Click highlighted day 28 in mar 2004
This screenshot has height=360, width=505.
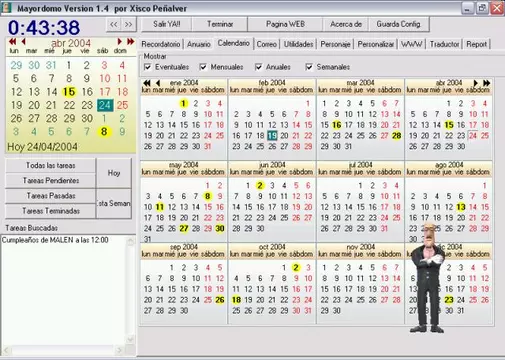coord(396,136)
